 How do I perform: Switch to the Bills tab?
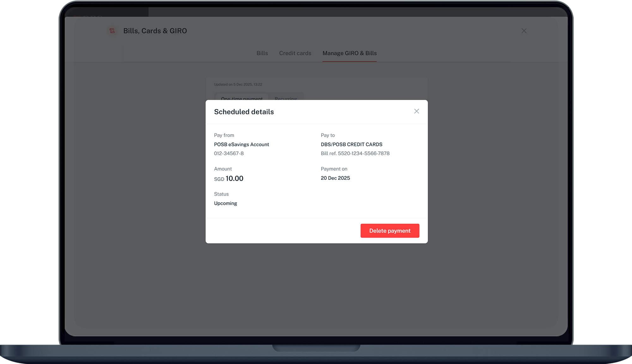point(262,53)
